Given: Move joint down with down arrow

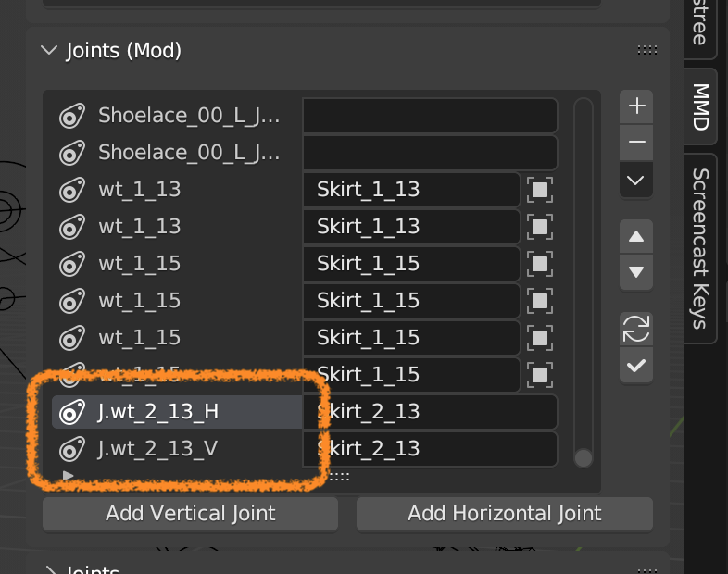Looking at the screenshot, I should tap(636, 272).
